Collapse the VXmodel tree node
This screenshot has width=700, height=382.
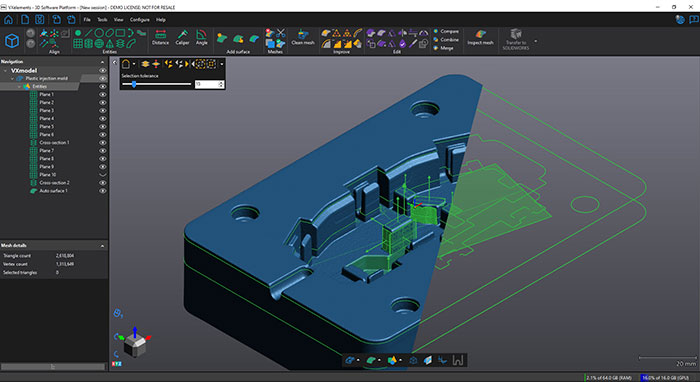(x=5, y=71)
